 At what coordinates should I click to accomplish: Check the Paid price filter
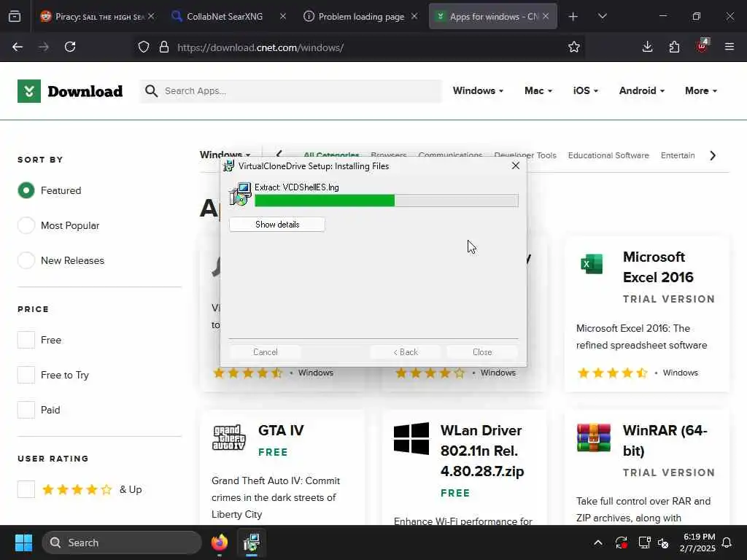[x=26, y=410]
